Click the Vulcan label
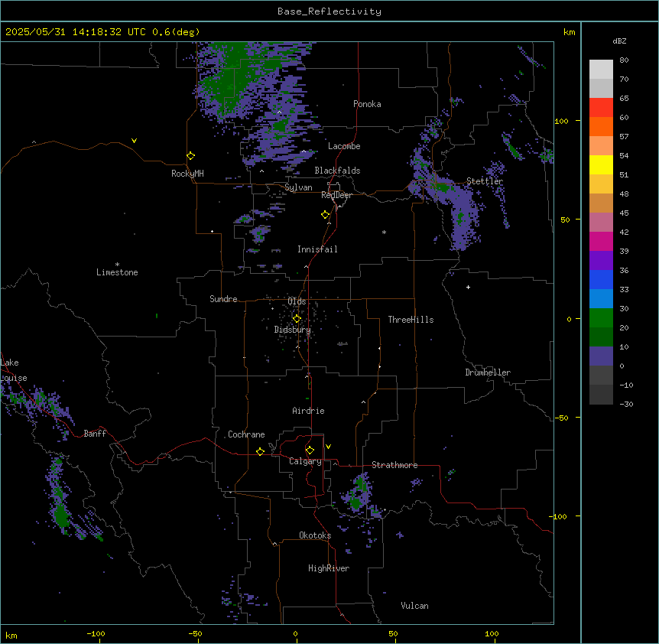 [415, 606]
